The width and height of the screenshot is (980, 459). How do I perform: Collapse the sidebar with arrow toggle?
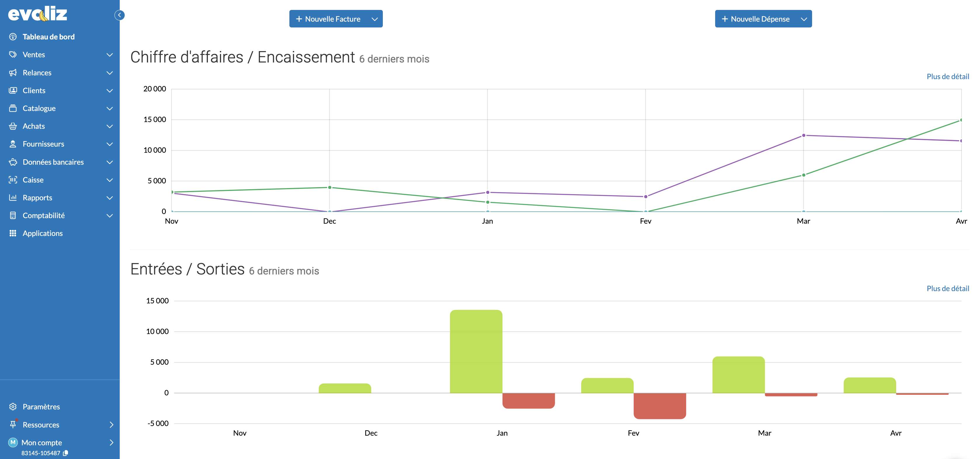coord(119,15)
